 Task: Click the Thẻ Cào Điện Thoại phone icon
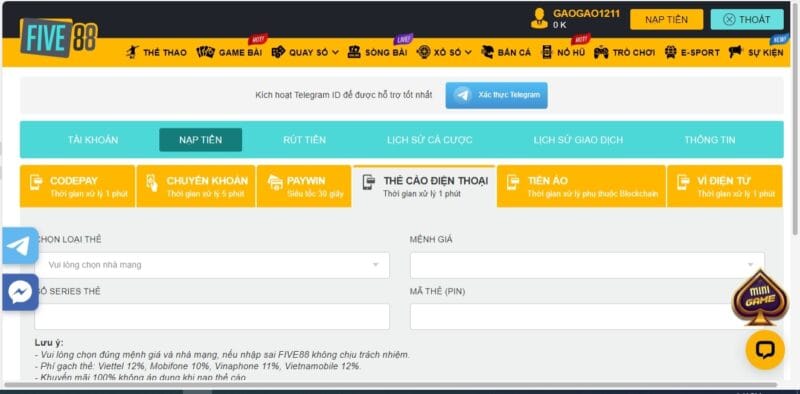[x=369, y=183]
